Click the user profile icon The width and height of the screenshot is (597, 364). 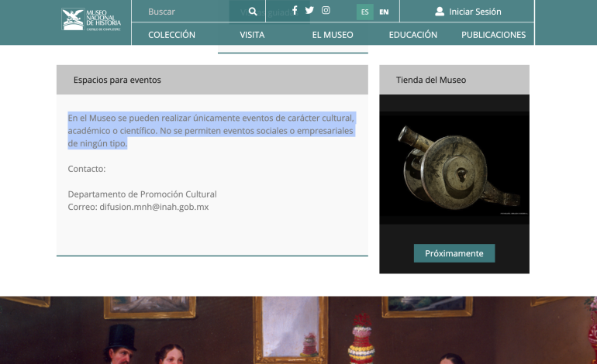pyautogui.click(x=440, y=12)
